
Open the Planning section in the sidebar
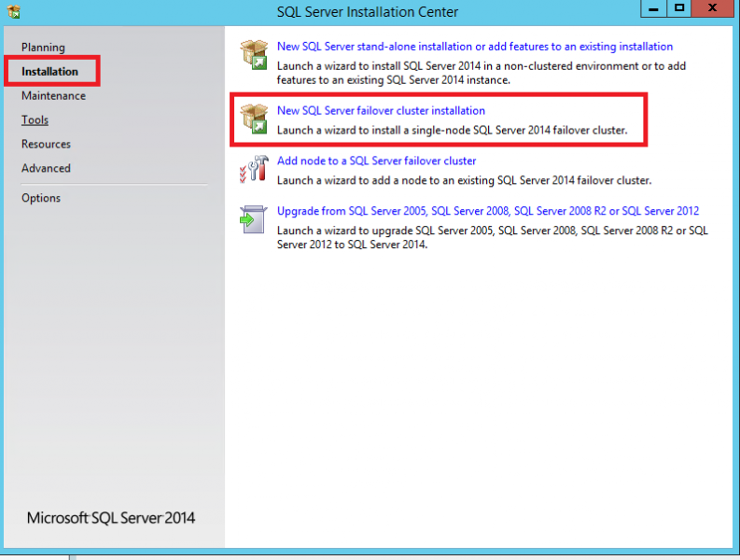click(x=43, y=48)
